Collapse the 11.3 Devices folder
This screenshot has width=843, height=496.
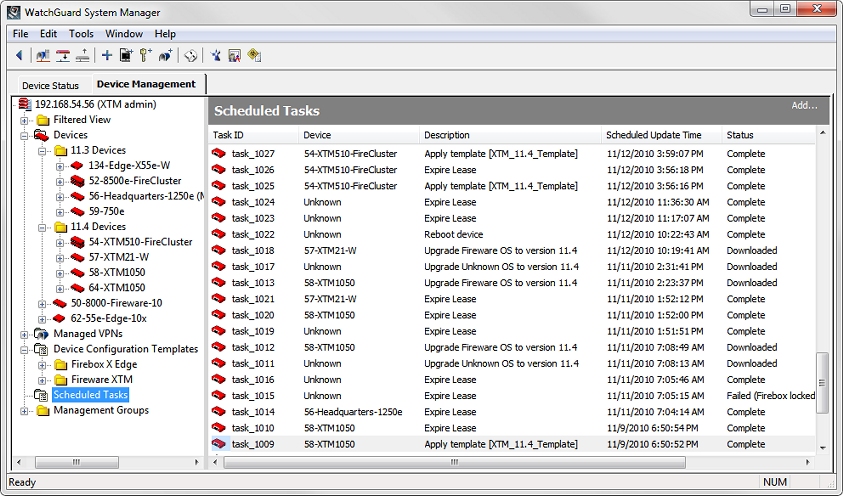tap(43, 150)
